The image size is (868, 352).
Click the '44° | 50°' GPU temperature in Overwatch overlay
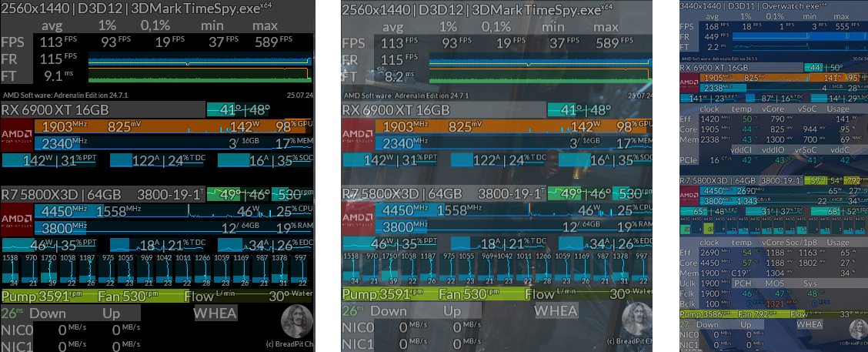[825, 68]
